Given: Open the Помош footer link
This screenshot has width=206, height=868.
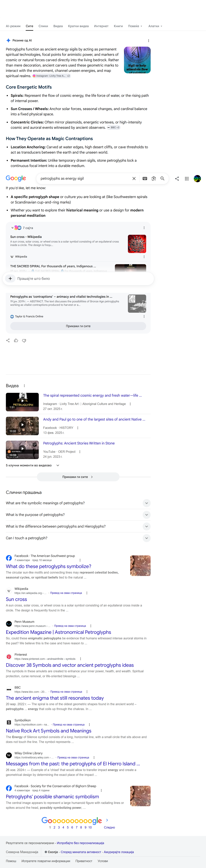Looking at the screenshot, I should tap(11, 861).
